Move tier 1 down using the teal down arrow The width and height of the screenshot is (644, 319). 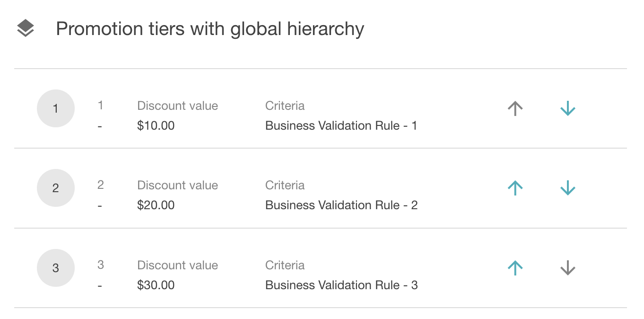point(567,108)
